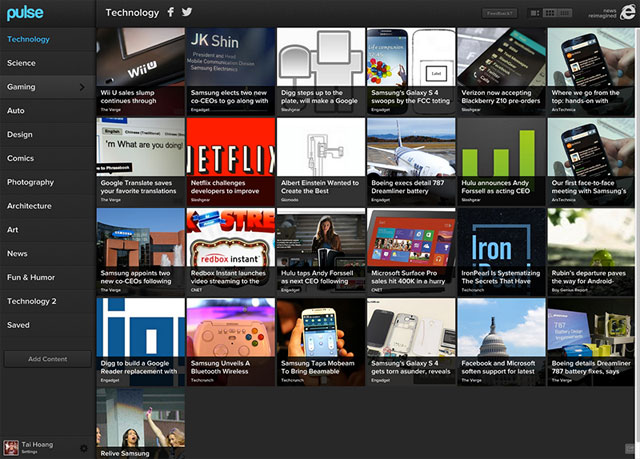Open Digg to build Google Reader replacement
Viewport: 640px width, 459px height.
pos(140,342)
